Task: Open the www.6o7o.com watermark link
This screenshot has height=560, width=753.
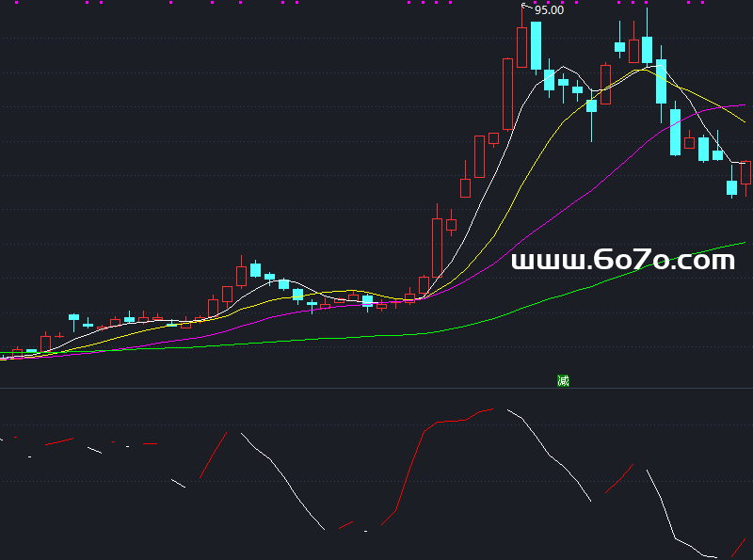Action: pos(623,261)
